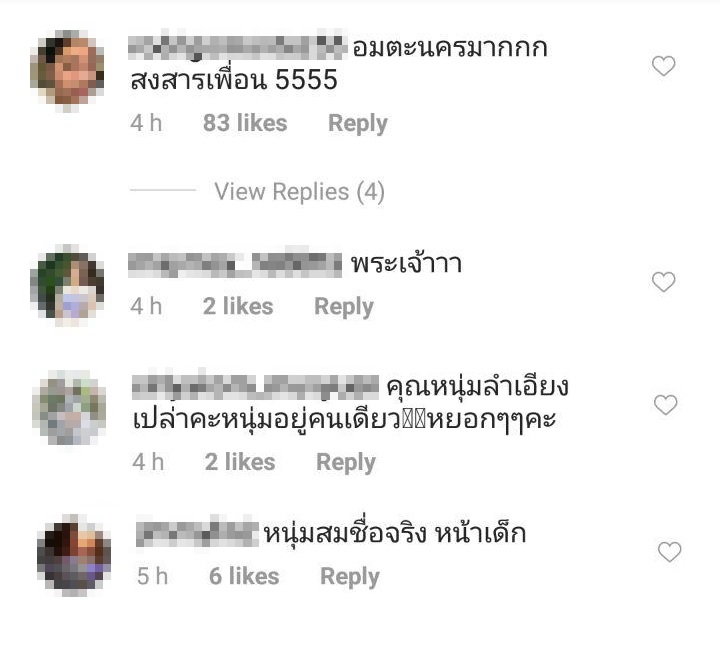The width and height of the screenshot is (720, 652).
Task: Expand View Replies (4)
Action: [299, 191]
